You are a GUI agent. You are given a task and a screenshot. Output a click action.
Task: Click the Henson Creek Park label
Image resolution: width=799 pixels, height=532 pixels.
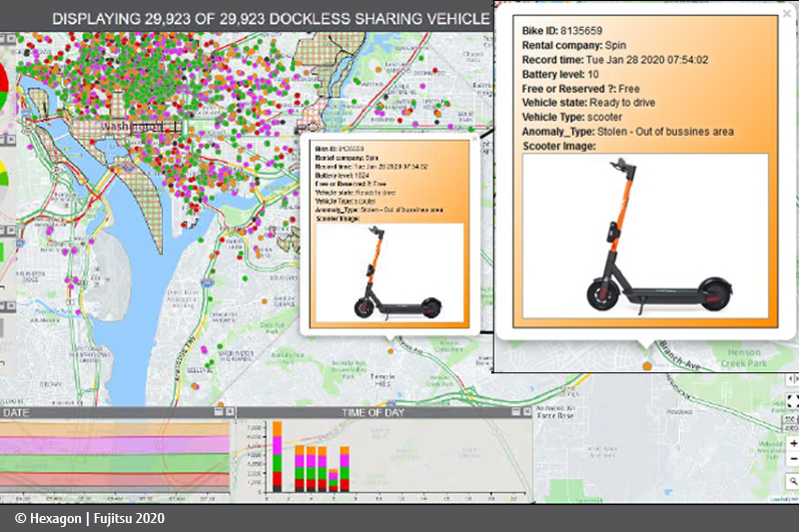(x=743, y=358)
